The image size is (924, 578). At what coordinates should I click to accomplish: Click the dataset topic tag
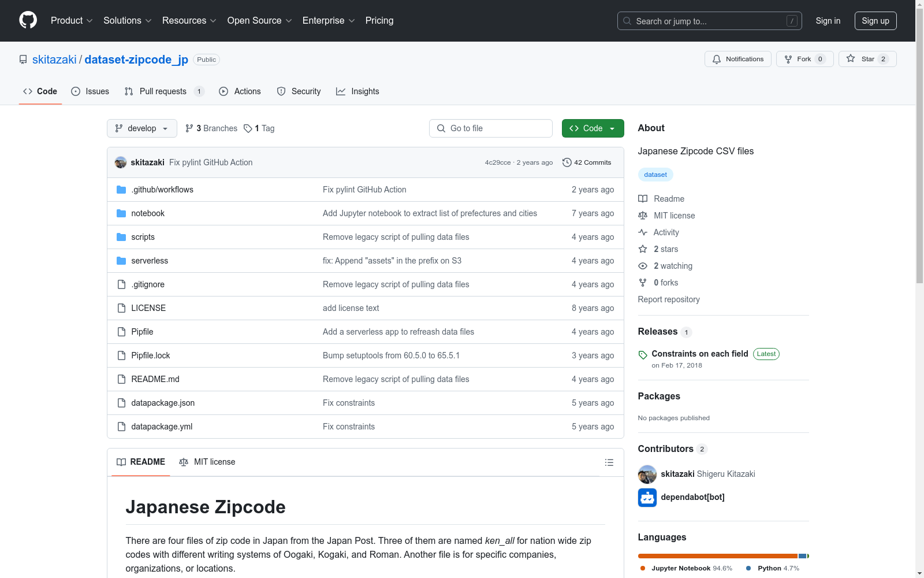[x=655, y=175]
